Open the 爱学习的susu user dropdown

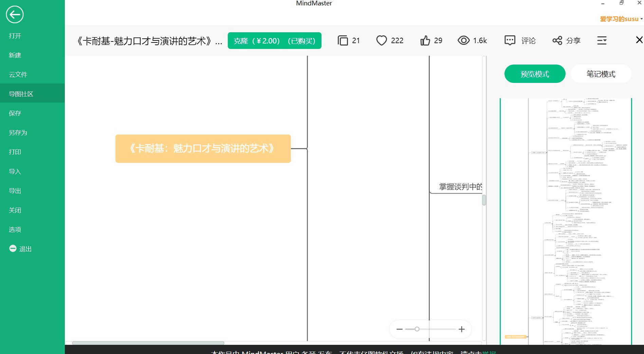[621, 19]
